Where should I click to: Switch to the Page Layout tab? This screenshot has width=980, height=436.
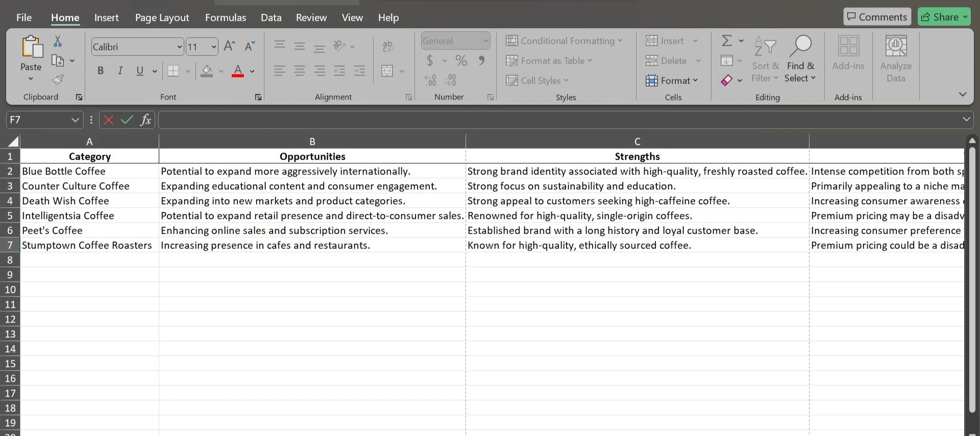point(162,17)
